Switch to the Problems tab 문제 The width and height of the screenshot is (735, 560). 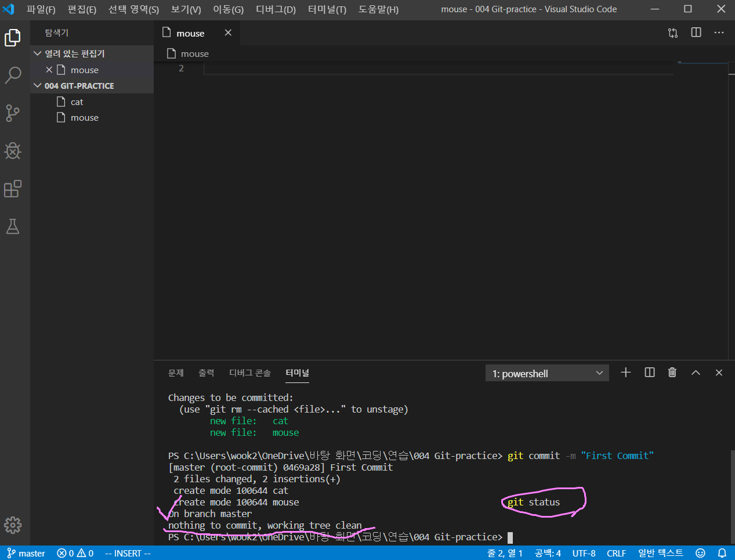tap(176, 373)
